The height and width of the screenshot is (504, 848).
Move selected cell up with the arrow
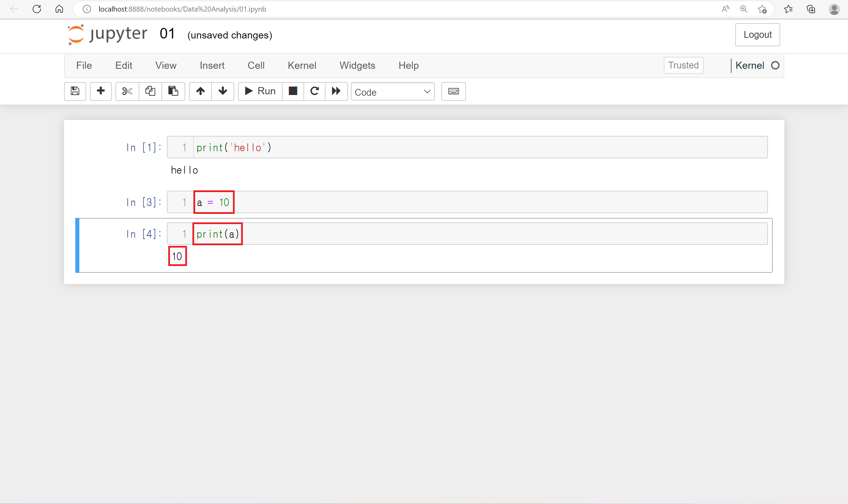(201, 91)
